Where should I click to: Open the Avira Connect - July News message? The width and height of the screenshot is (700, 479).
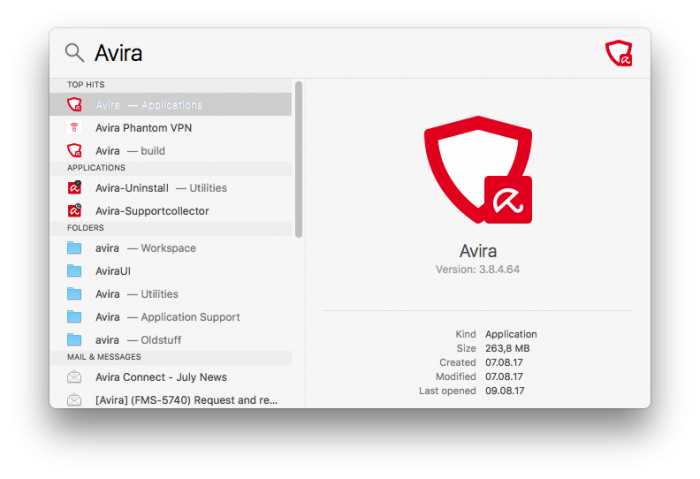pos(171,377)
